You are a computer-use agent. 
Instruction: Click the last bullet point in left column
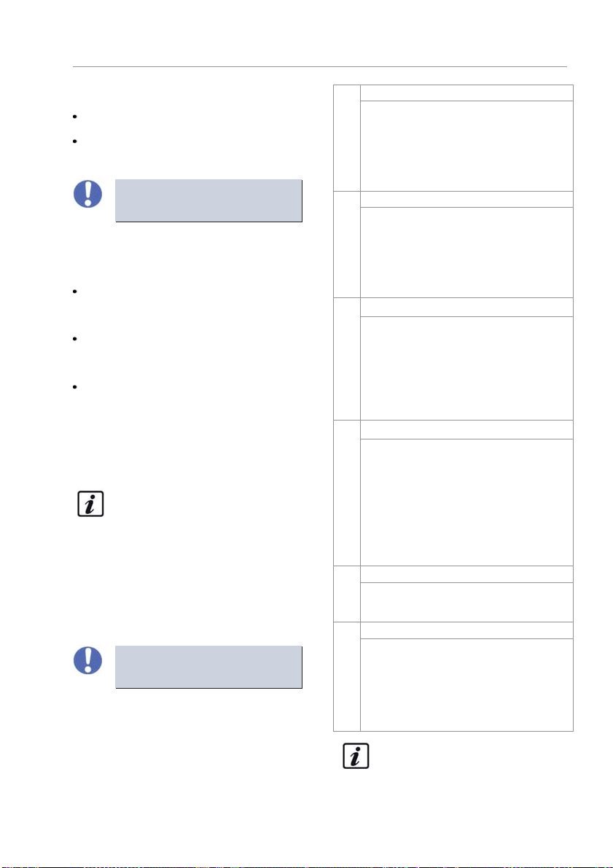[74, 387]
